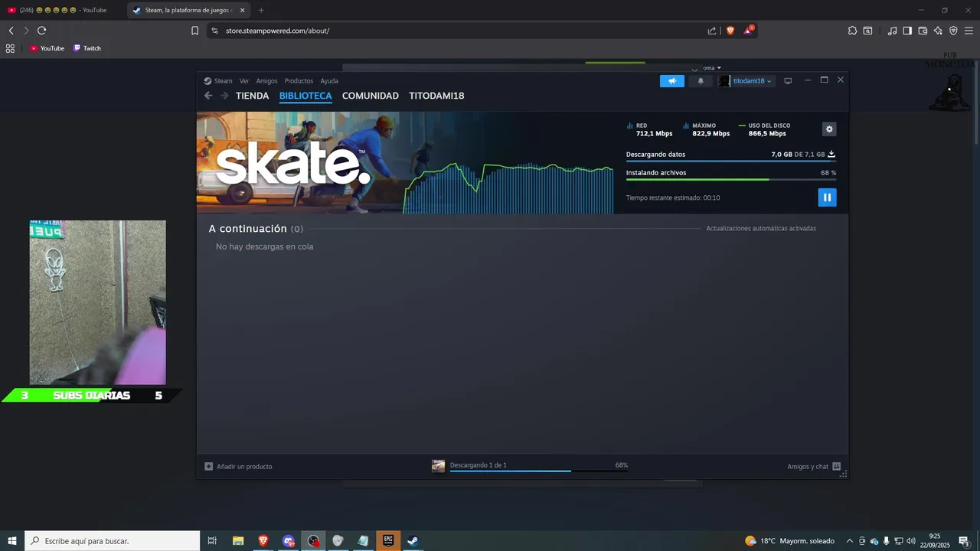
Task: Go forward in Steam navigation
Action: coord(224,96)
